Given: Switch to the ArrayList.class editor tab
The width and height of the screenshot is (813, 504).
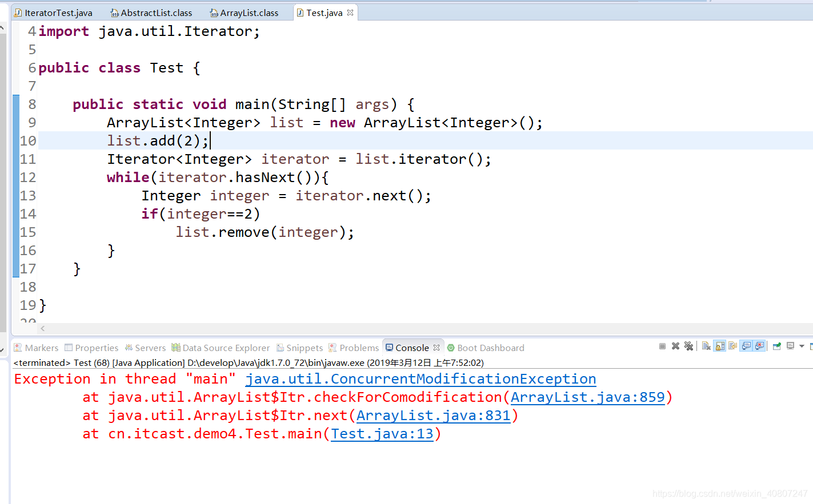Looking at the screenshot, I should pyautogui.click(x=245, y=13).
